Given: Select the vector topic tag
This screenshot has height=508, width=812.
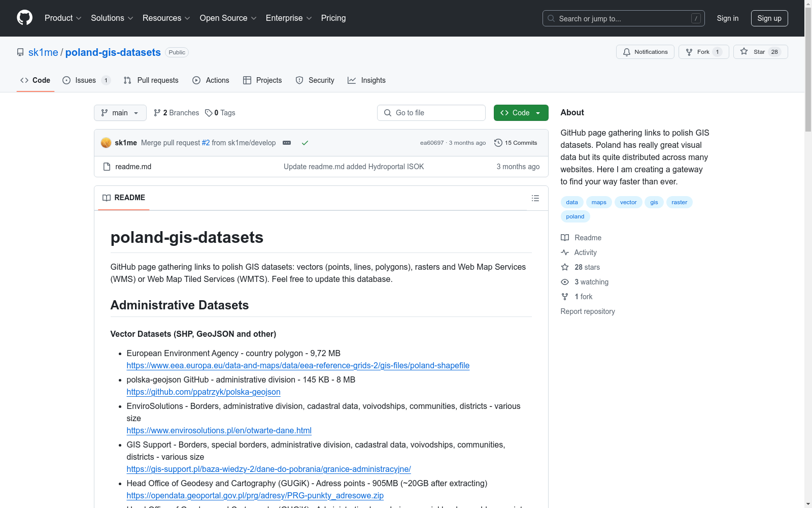Looking at the screenshot, I should (x=628, y=202).
